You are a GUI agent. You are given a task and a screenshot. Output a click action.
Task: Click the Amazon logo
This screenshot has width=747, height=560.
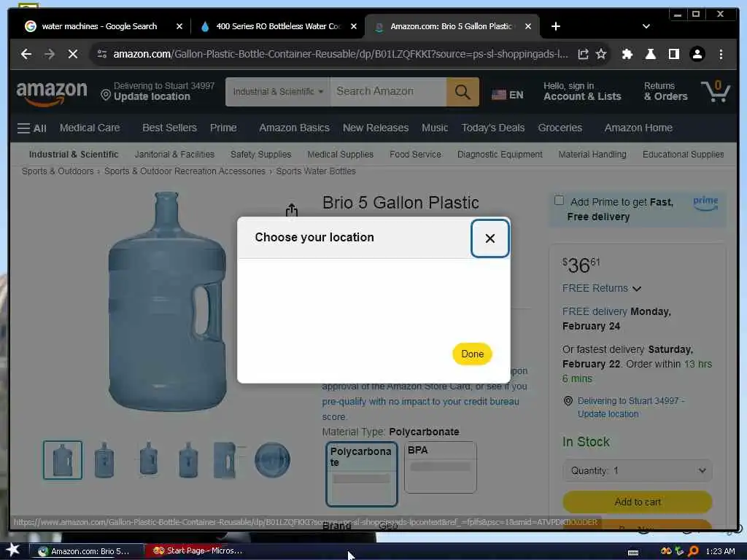click(52, 93)
